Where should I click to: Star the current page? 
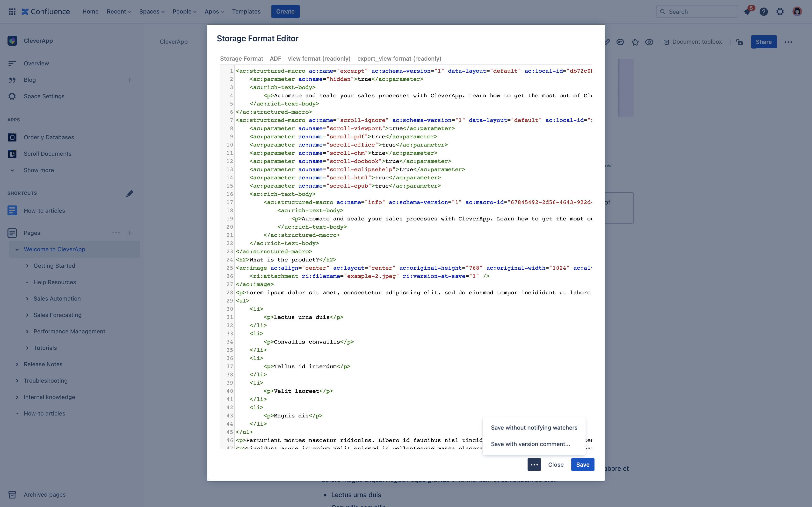pos(635,42)
